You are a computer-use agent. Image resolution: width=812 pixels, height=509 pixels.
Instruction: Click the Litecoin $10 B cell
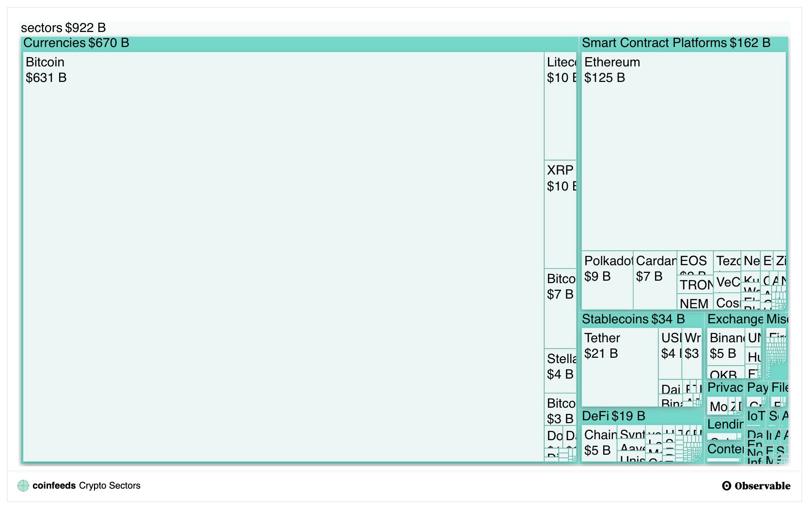click(x=561, y=106)
